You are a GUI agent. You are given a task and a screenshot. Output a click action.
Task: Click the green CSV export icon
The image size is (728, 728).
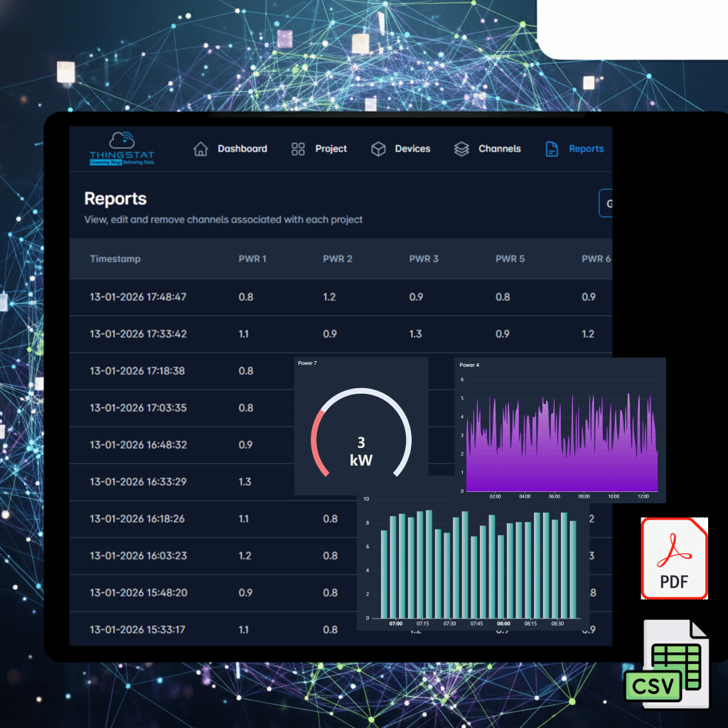click(666, 665)
